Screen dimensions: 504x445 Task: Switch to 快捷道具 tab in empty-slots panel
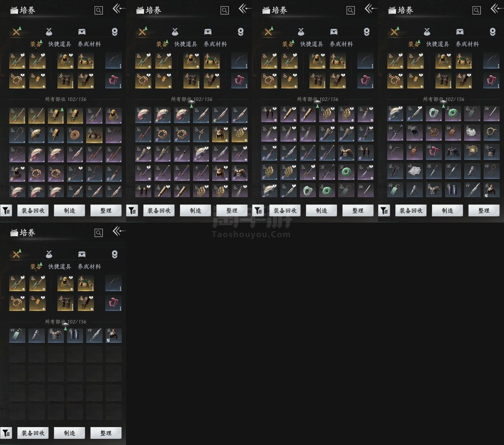coord(60,266)
